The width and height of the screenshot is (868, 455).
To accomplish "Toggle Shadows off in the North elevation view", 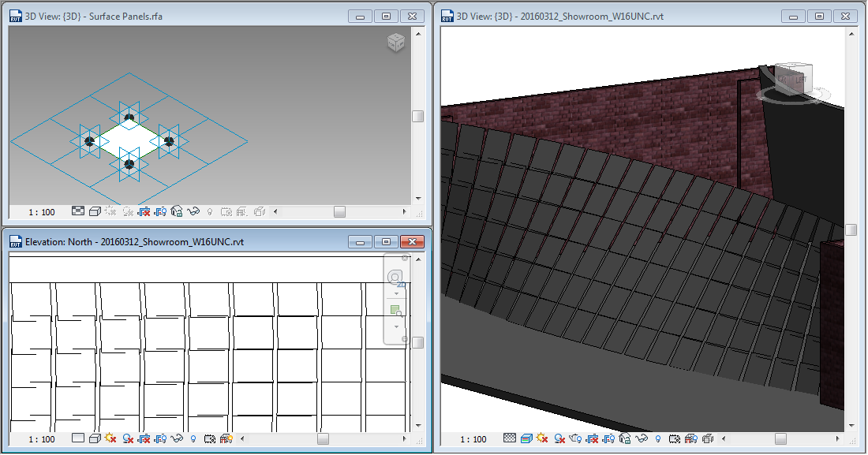I will 129,438.
